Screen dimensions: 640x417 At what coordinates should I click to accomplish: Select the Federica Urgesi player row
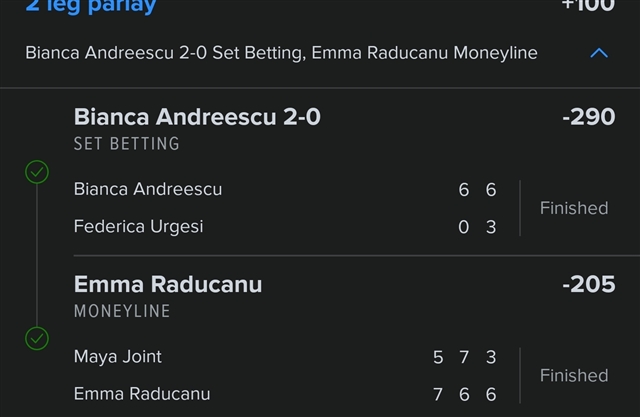(285, 226)
